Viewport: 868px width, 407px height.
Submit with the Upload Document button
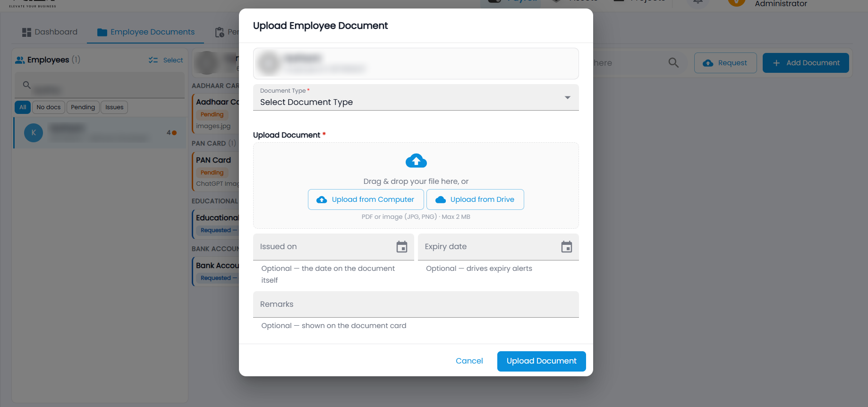(x=542, y=361)
